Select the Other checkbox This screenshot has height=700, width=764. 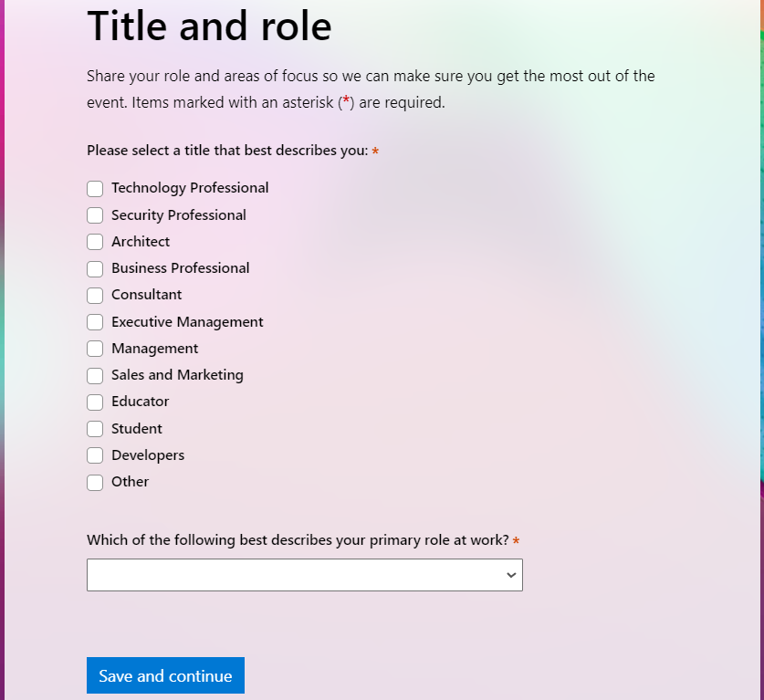point(95,482)
